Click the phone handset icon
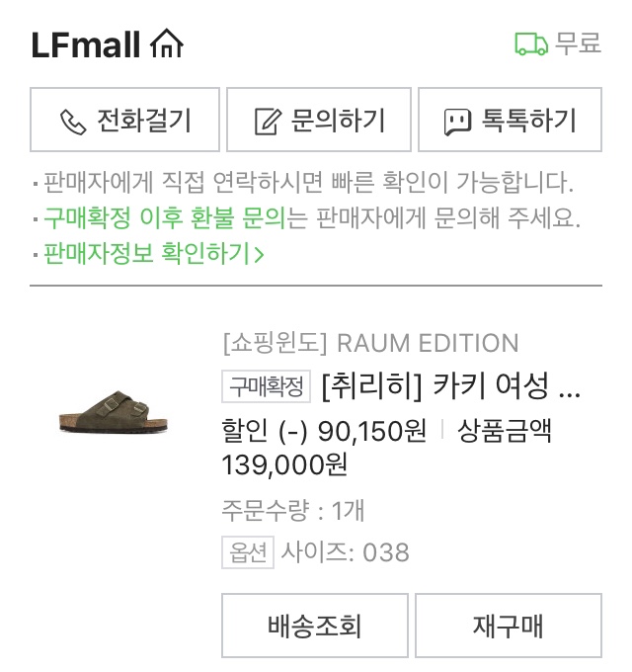632x672 pixels. point(73,122)
